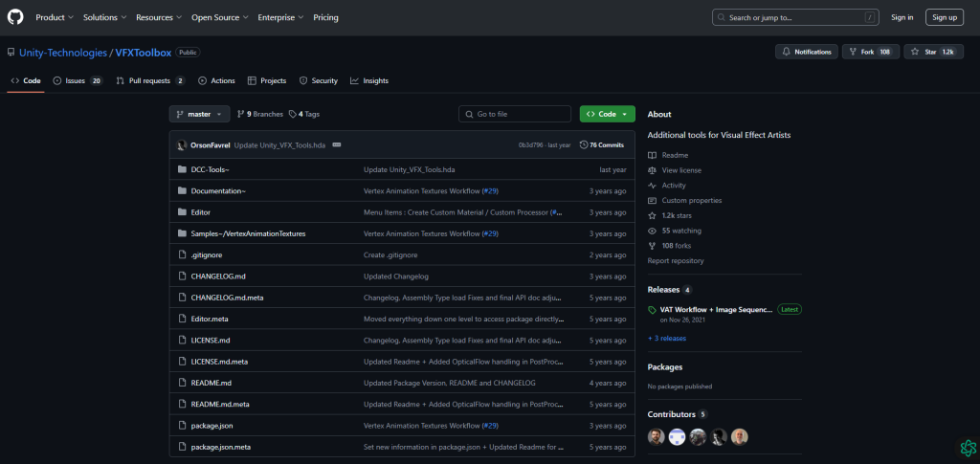This screenshot has height=464, width=980.
Task: View the 4 Tags link
Action: point(304,114)
